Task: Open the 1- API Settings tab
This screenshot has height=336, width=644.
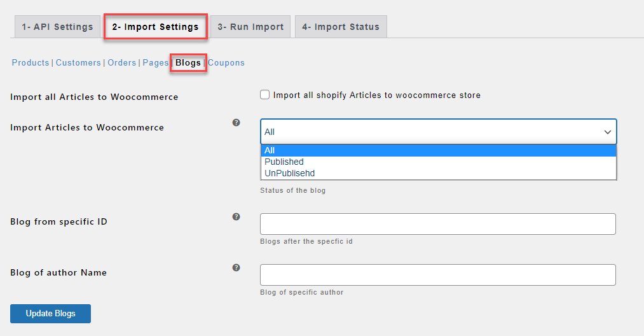Action: [57, 27]
